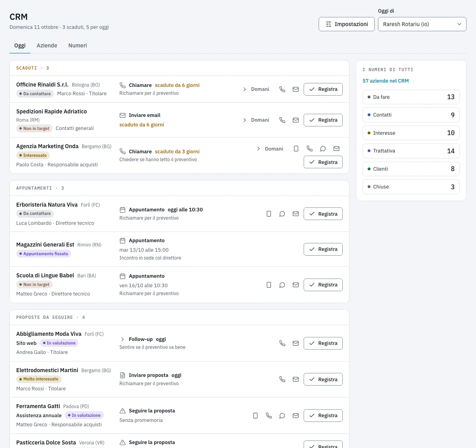
Task: Click mobile icon for Agenzia Marketing Onda
Action: point(296,149)
